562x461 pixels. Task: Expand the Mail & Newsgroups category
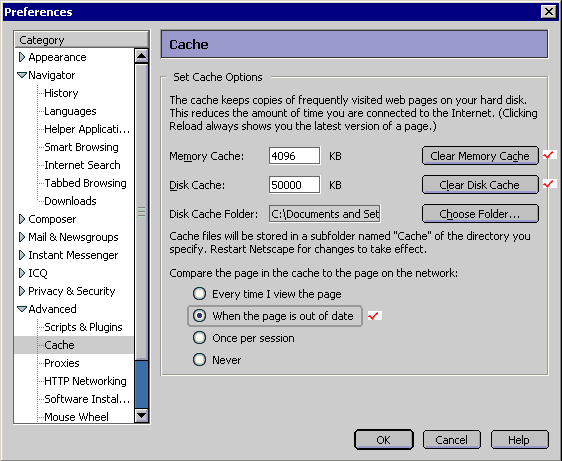pos(22,237)
